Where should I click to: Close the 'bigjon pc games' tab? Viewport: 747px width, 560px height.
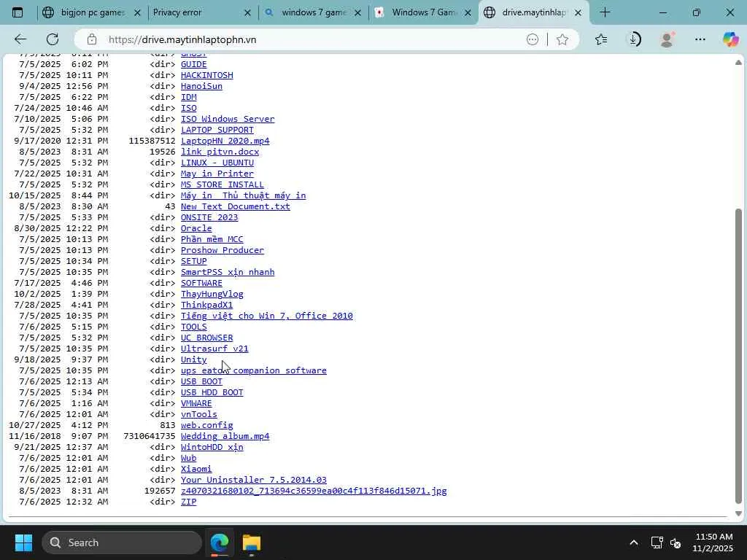coord(137,13)
